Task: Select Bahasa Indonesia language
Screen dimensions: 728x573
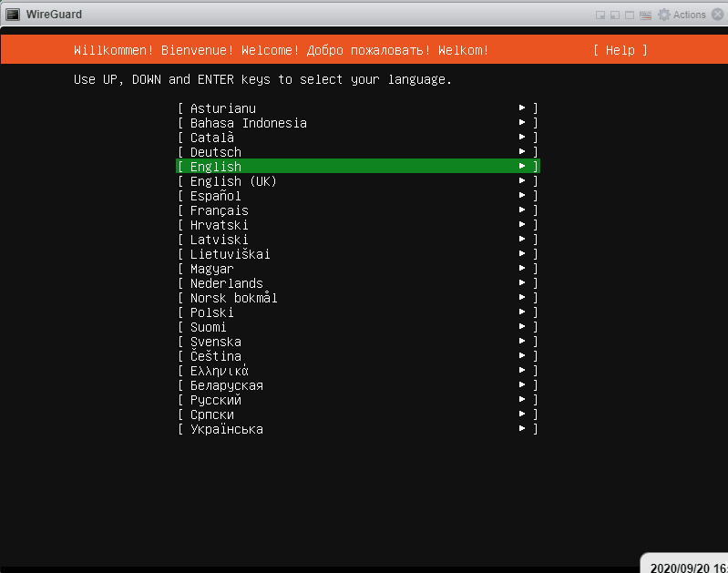Action: (248, 123)
